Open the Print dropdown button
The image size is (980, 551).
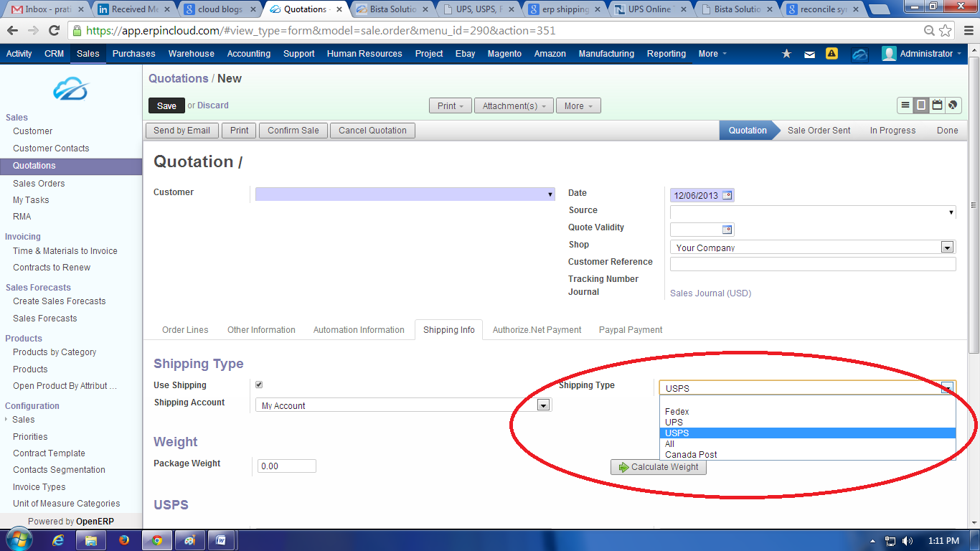(x=451, y=105)
